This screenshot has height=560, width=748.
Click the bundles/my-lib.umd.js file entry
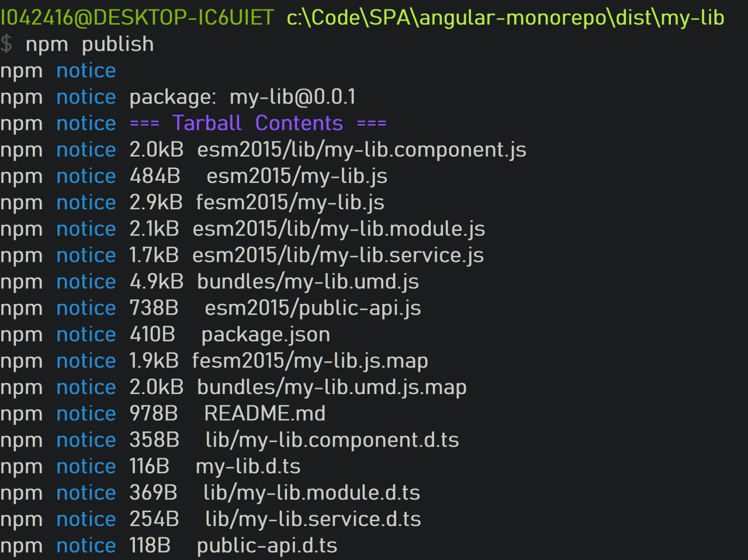point(308,282)
